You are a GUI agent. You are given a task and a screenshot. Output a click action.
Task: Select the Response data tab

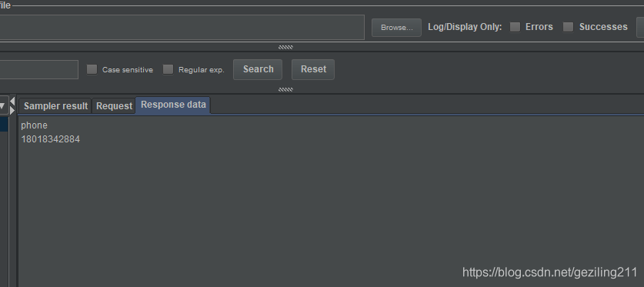(173, 105)
